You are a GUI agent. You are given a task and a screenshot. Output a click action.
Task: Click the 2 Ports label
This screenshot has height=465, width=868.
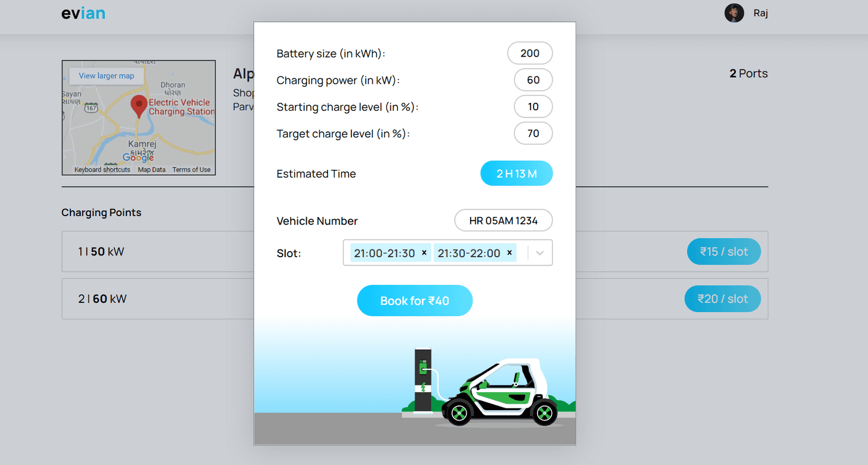749,73
